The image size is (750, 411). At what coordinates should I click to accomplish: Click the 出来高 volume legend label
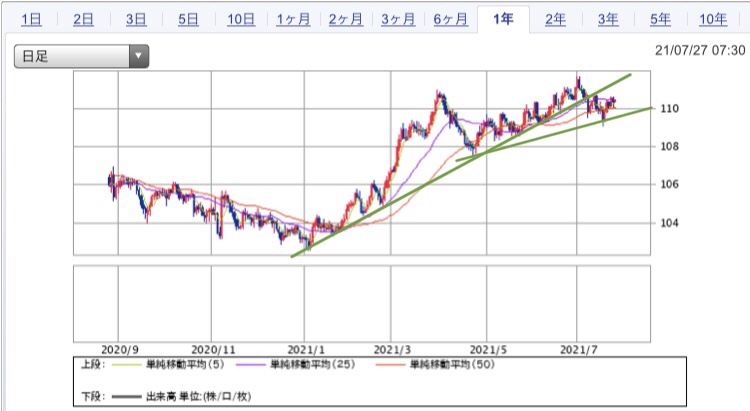(198, 396)
